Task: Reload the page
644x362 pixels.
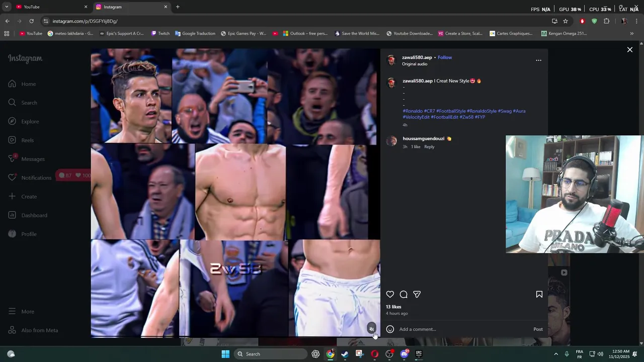Action: [31, 21]
